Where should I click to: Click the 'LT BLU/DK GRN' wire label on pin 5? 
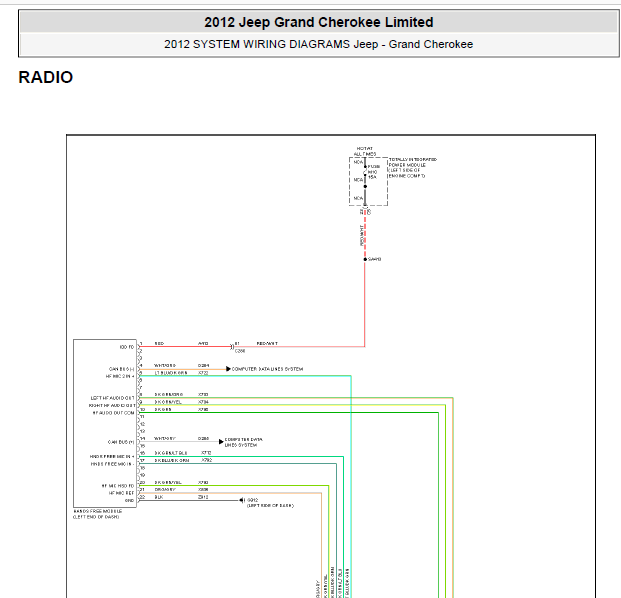point(171,373)
